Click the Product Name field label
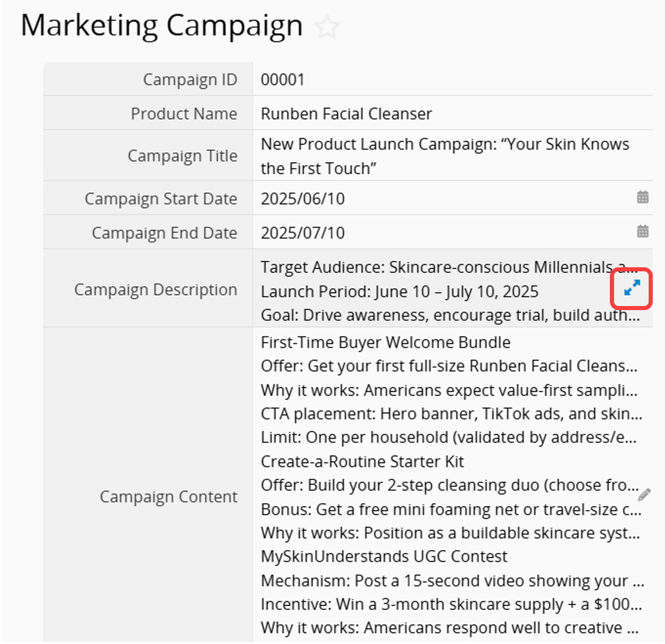 point(184,114)
